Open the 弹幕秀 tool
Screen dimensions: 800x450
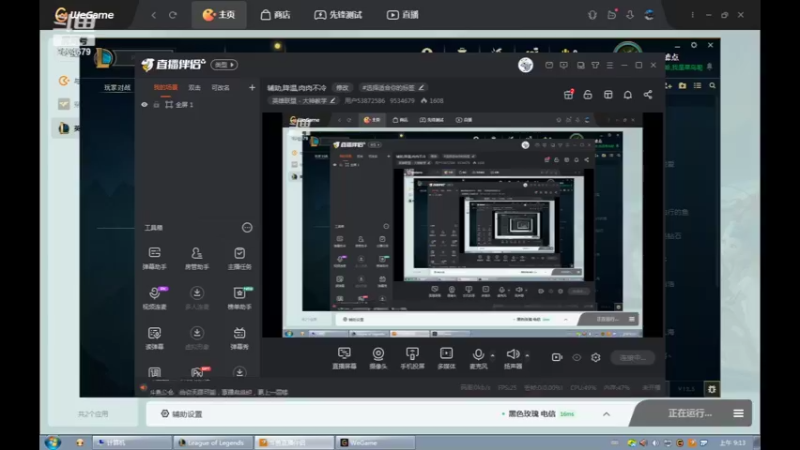click(x=239, y=338)
